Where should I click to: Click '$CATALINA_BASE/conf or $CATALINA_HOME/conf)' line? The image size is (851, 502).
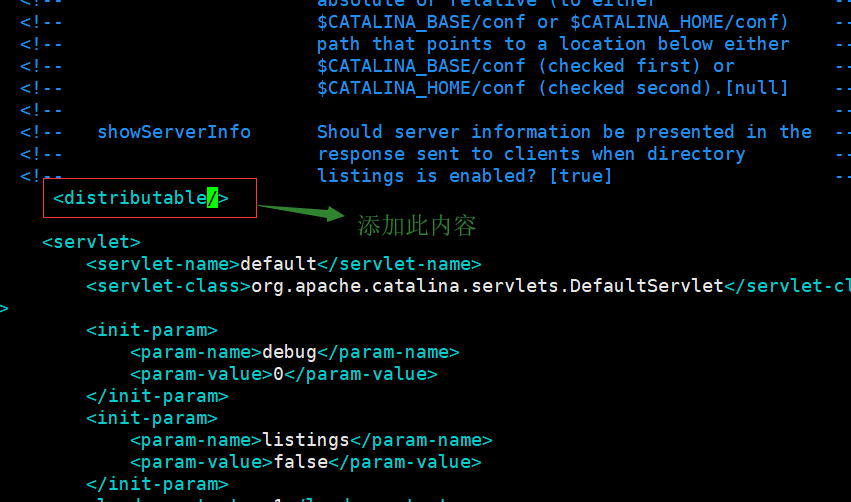552,22
